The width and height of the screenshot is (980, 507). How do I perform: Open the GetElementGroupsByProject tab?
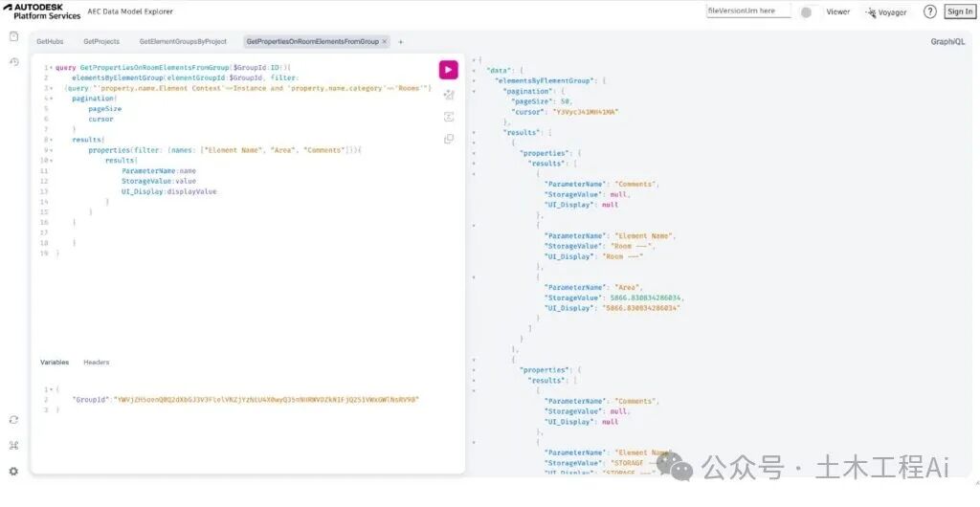click(x=183, y=42)
